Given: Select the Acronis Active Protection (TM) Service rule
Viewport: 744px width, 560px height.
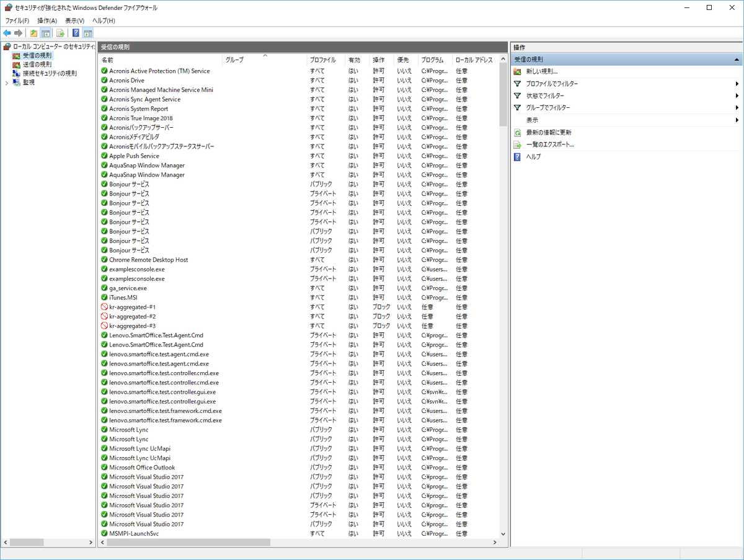Looking at the screenshot, I should click(159, 71).
